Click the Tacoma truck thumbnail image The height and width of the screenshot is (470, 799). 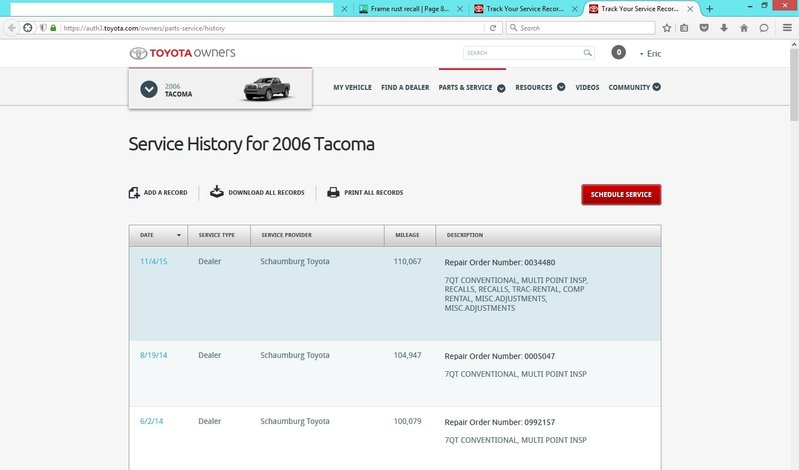pyautogui.click(x=267, y=89)
